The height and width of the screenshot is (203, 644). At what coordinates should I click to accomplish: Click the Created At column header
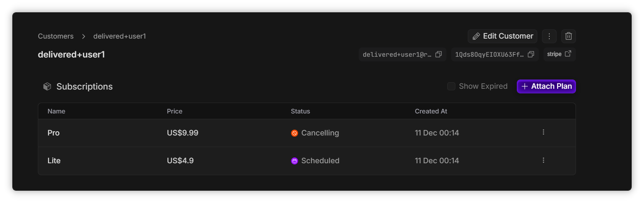pyautogui.click(x=431, y=112)
